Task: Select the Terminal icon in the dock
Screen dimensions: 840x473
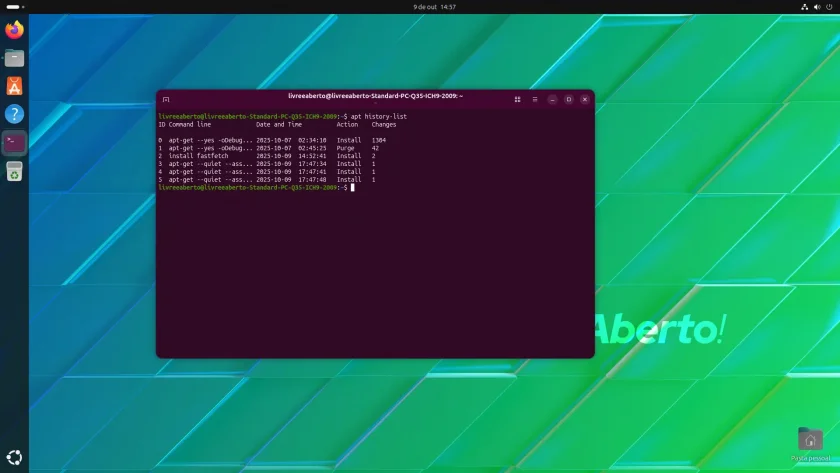Action: click(x=14, y=142)
